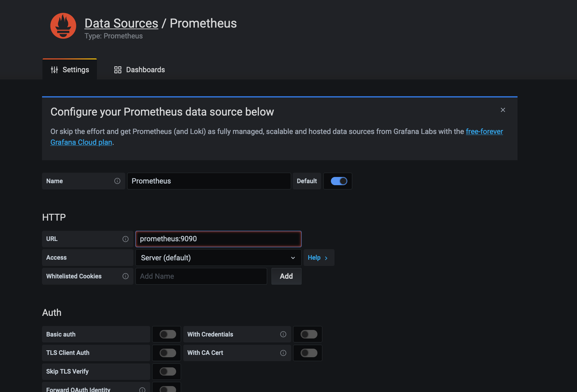The width and height of the screenshot is (577, 392).
Task: Enable the Forward OAuth Identity toggle
Action: coord(168,389)
